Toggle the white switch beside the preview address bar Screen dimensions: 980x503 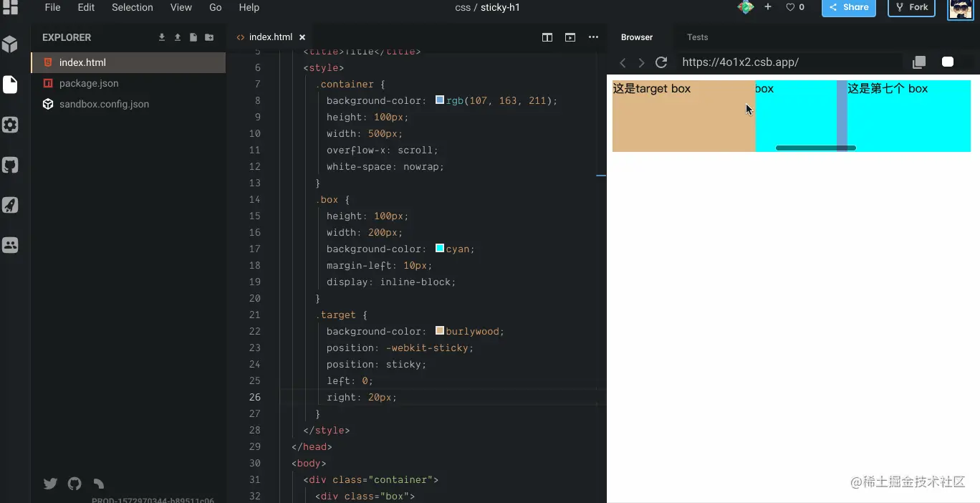pyautogui.click(x=948, y=62)
